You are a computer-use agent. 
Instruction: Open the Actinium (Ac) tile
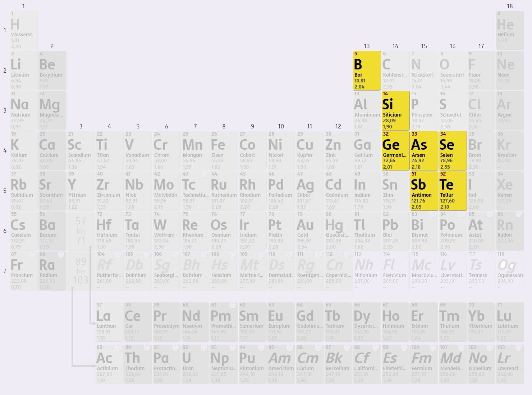(110, 364)
